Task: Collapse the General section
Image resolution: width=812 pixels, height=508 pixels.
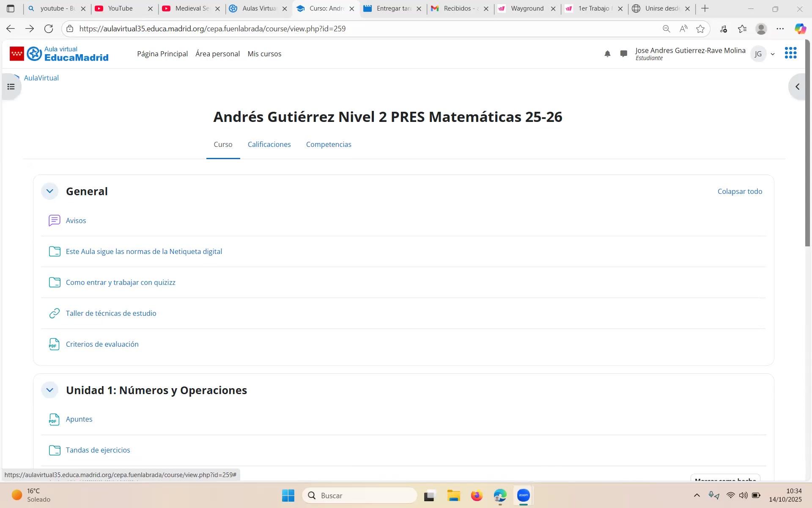Action: point(49,191)
